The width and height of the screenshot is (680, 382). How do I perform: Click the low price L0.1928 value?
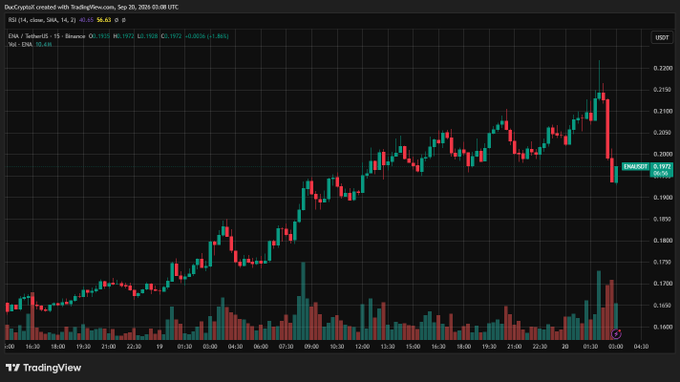click(147, 36)
